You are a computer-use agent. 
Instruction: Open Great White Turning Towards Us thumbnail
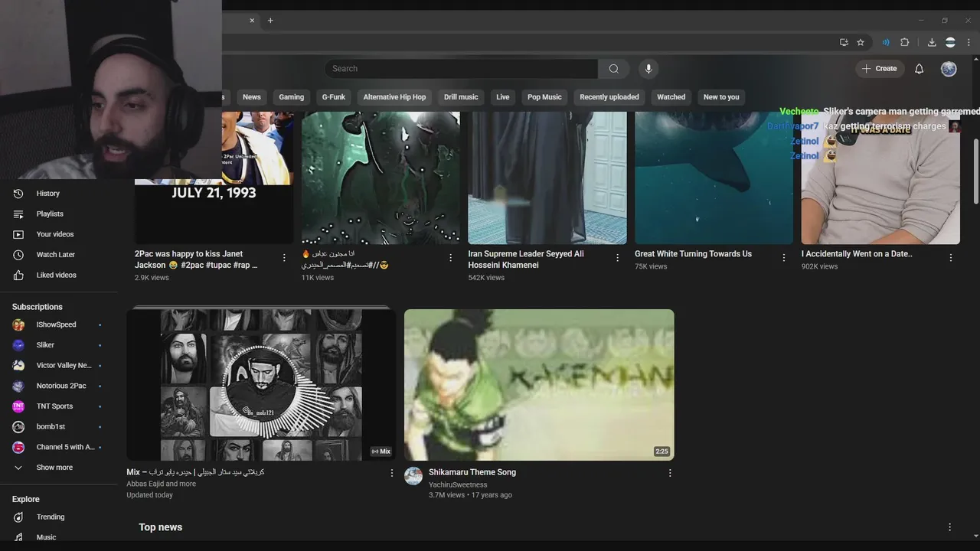coord(714,178)
